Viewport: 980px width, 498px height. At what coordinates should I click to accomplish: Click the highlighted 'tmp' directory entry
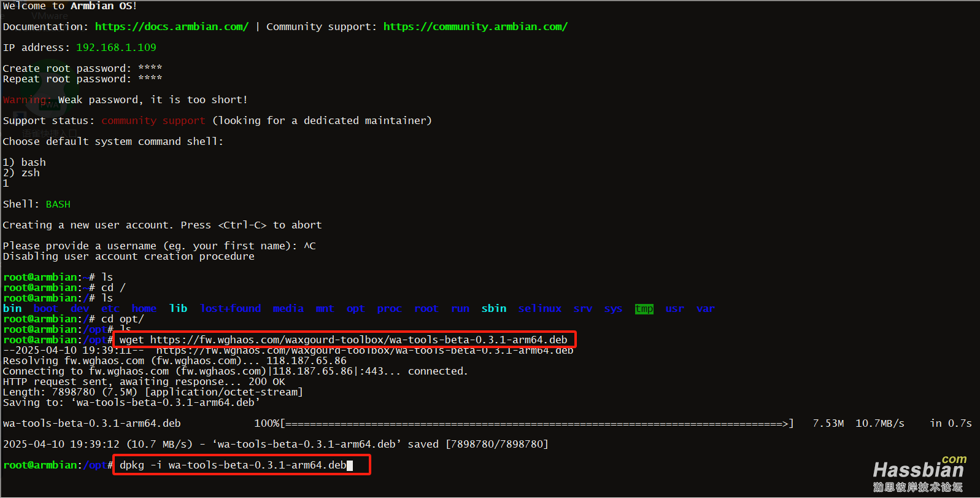(x=644, y=308)
